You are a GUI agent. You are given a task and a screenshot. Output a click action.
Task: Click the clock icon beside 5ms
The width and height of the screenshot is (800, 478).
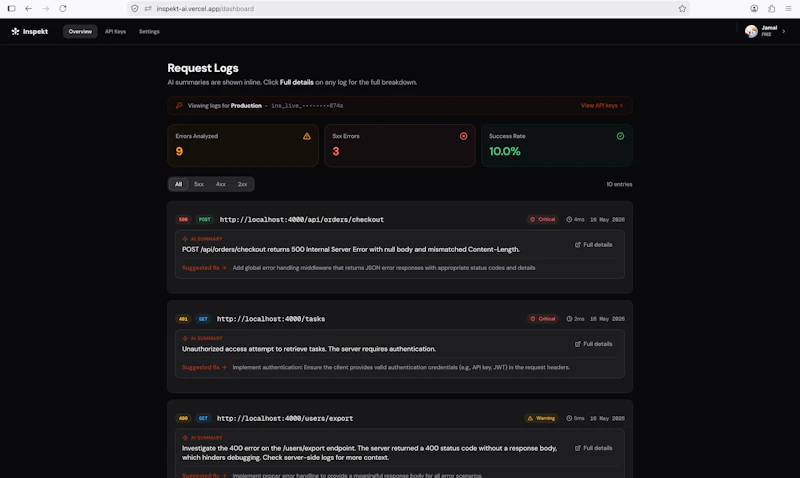tap(569, 418)
